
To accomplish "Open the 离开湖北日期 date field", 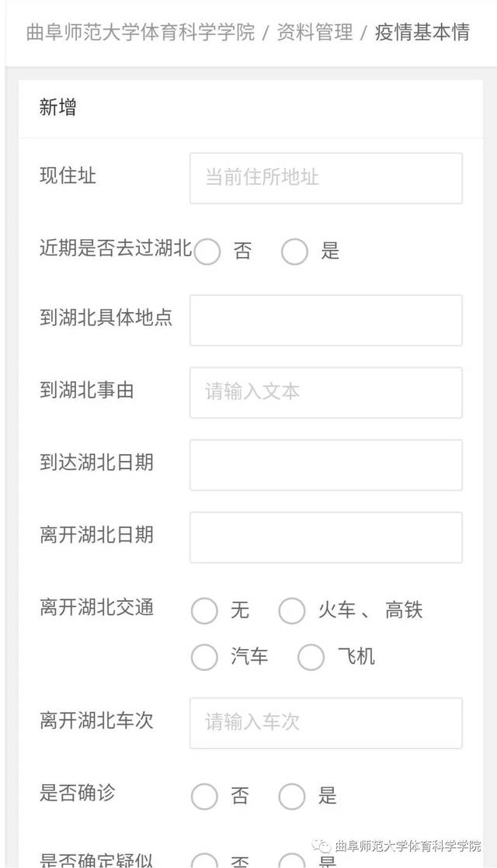I will pyautogui.click(x=325, y=536).
